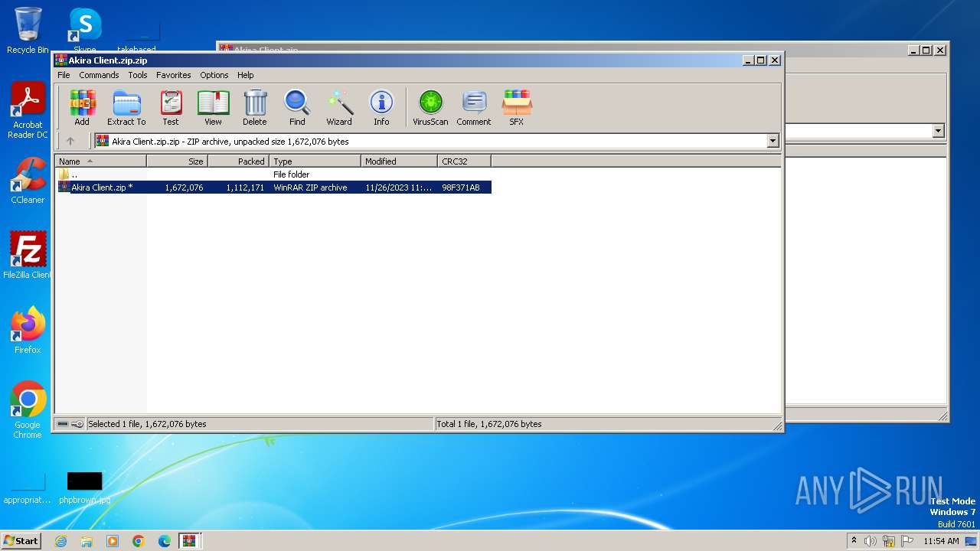The image size is (980, 551).
Task: Click the Delete trash icon
Action: pyautogui.click(x=255, y=108)
